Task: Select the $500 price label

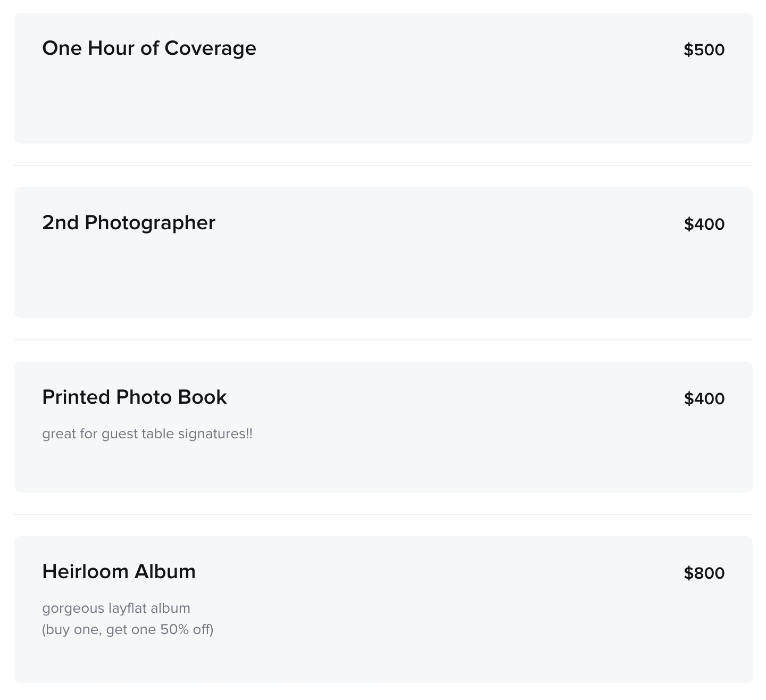Action: [x=704, y=50]
